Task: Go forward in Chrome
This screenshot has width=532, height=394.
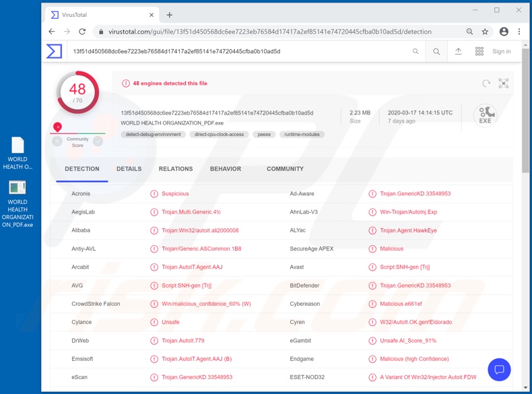Action: tap(67, 32)
